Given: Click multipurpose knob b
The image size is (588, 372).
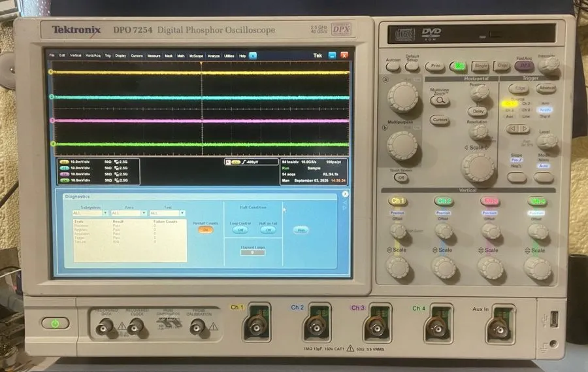Looking at the screenshot, I should (402, 146).
